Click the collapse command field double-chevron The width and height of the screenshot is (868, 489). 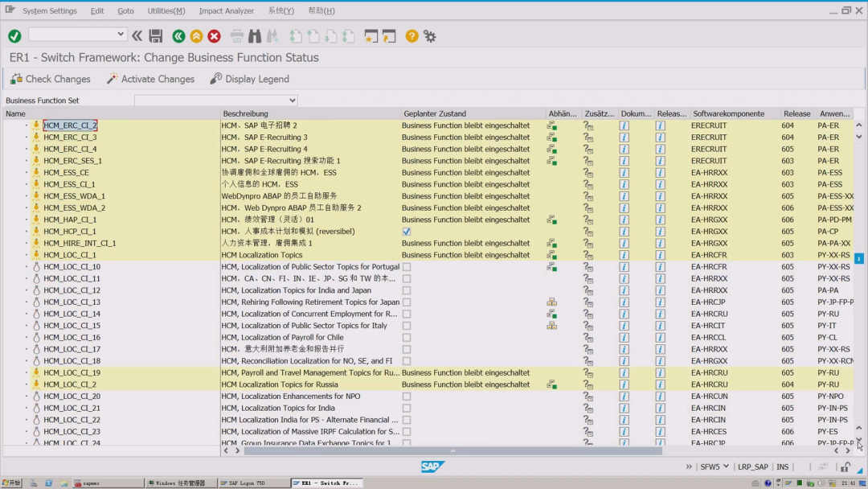137,36
